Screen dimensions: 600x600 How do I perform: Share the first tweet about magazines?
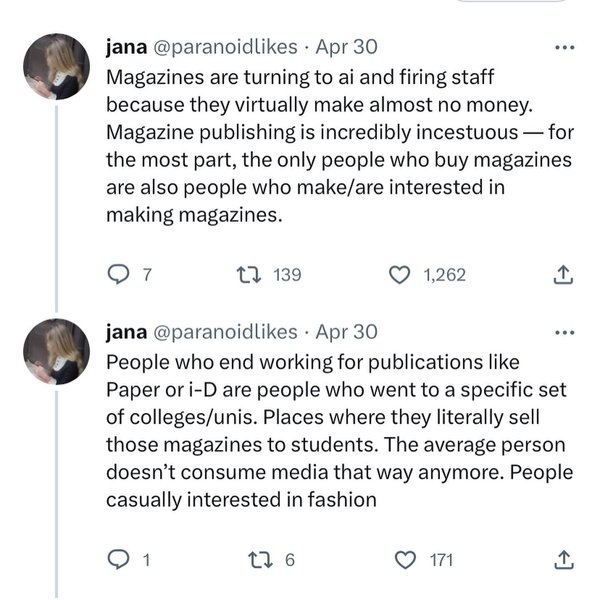point(562,274)
